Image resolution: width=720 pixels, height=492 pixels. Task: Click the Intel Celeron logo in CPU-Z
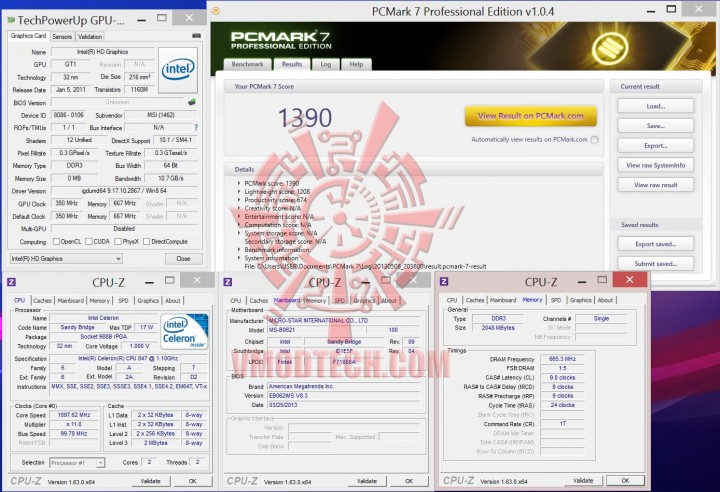point(185,331)
